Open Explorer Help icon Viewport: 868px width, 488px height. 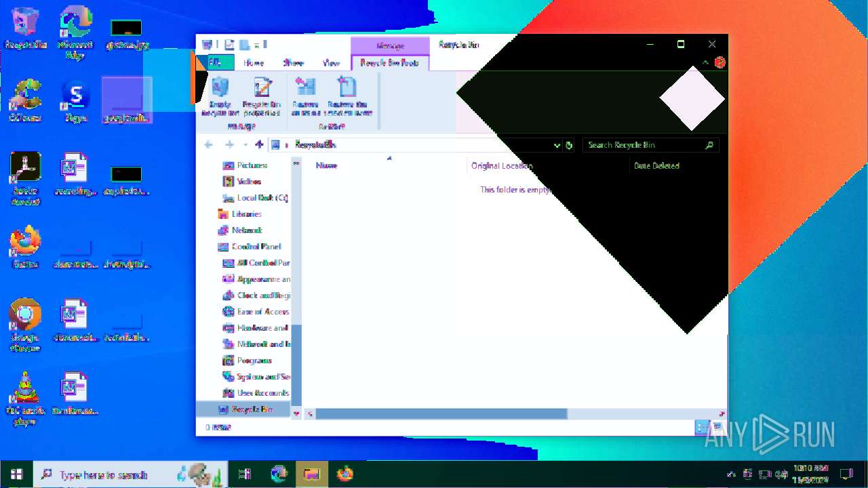pos(719,62)
